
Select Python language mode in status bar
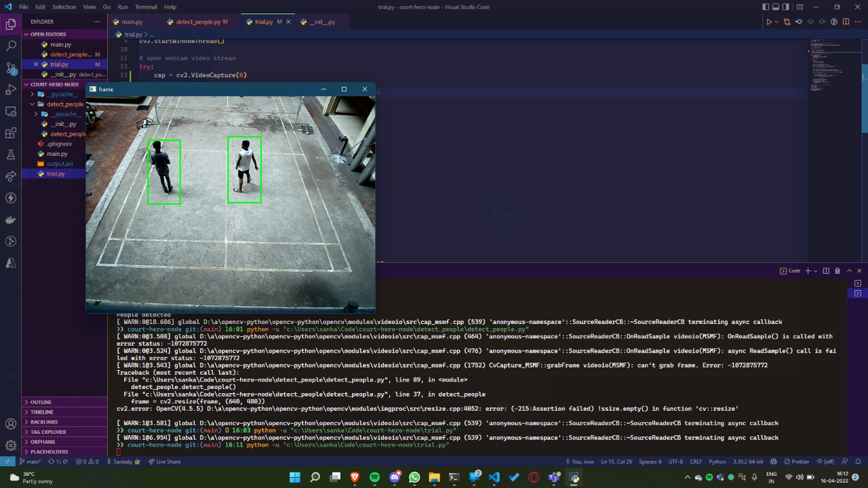[717, 462]
